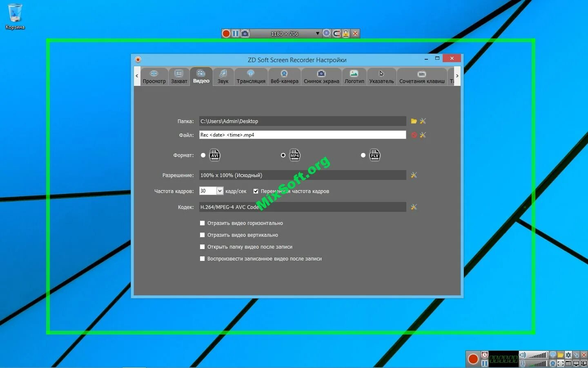Take a screenshot with the capture frame camera icon

245,34
